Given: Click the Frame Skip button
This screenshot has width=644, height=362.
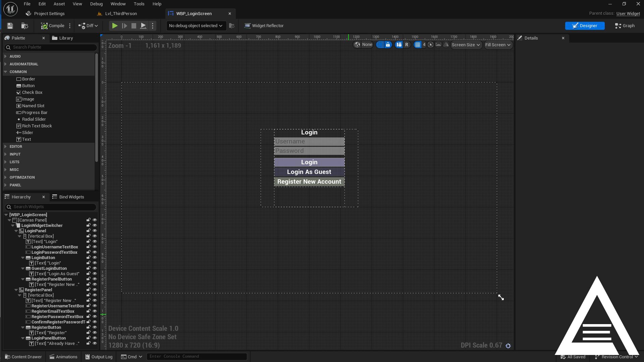Looking at the screenshot, I should click(x=124, y=26).
